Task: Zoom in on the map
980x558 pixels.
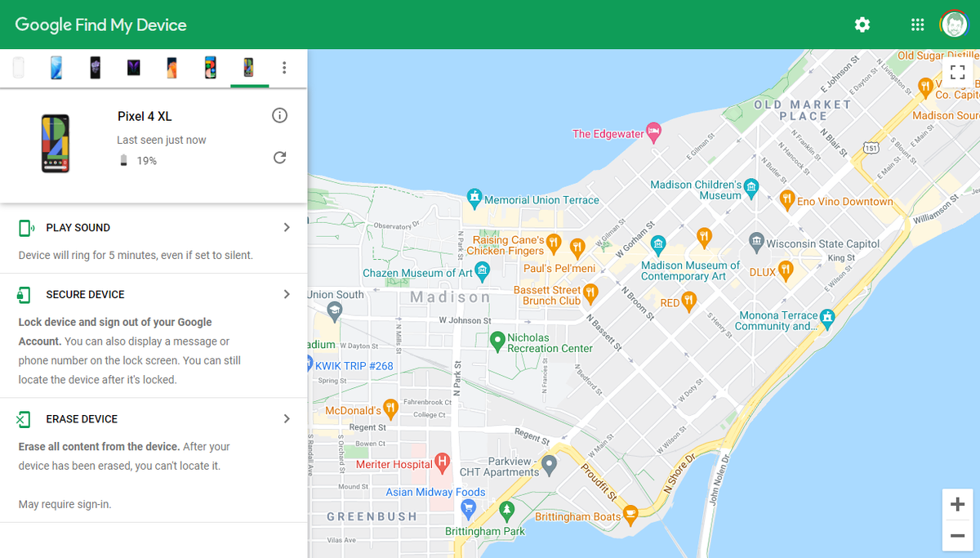Action: click(x=957, y=504)
